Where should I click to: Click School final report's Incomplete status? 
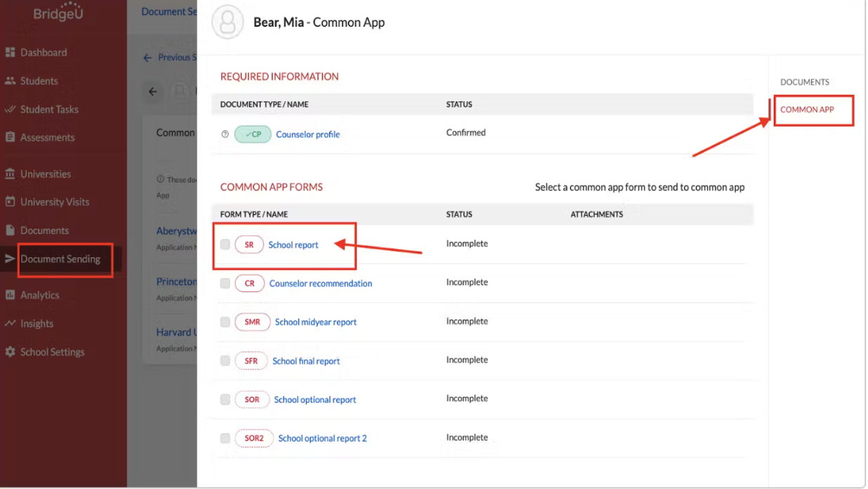(x=467, y=360)
